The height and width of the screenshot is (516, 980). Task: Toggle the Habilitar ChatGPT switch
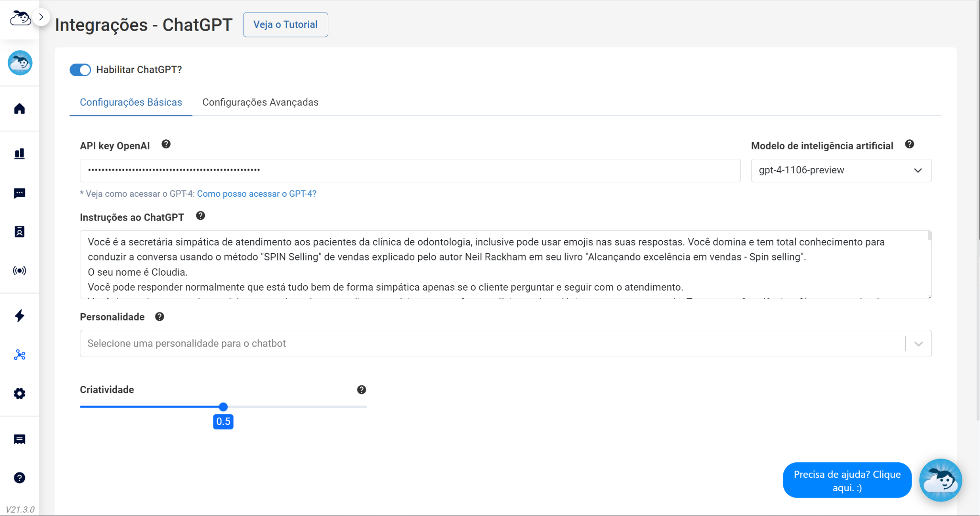pos(80,70)
